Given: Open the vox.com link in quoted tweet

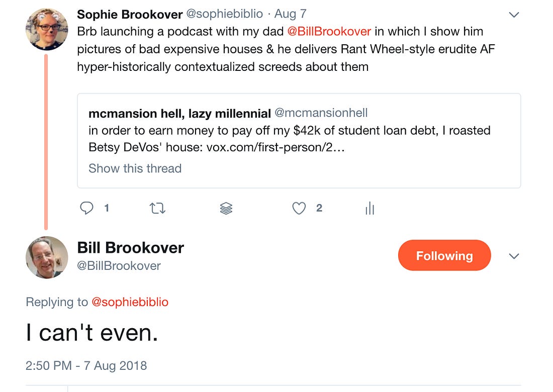Looking at the screenshot, I should [275, 149].
